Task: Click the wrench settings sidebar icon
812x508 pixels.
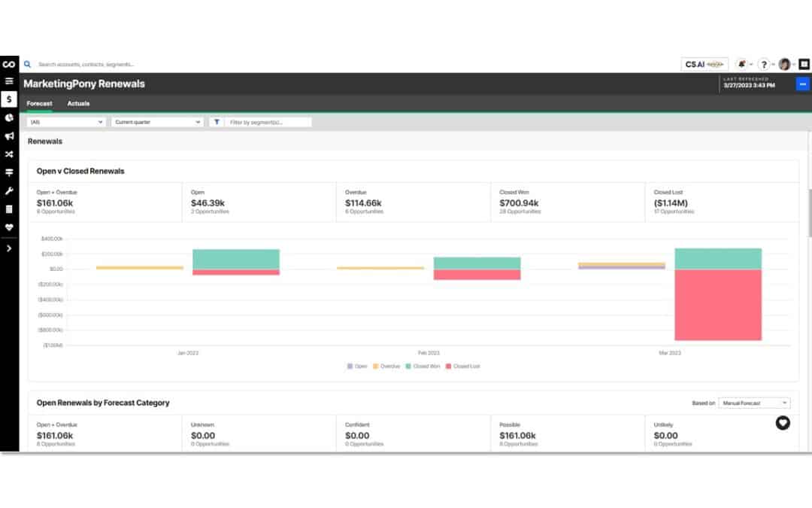Action: point(9,191)
